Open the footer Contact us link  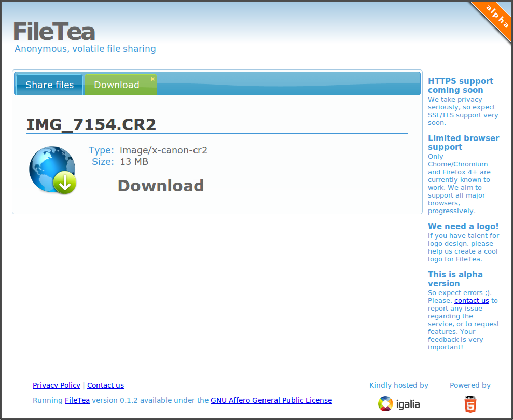click(x=105, y=385)
